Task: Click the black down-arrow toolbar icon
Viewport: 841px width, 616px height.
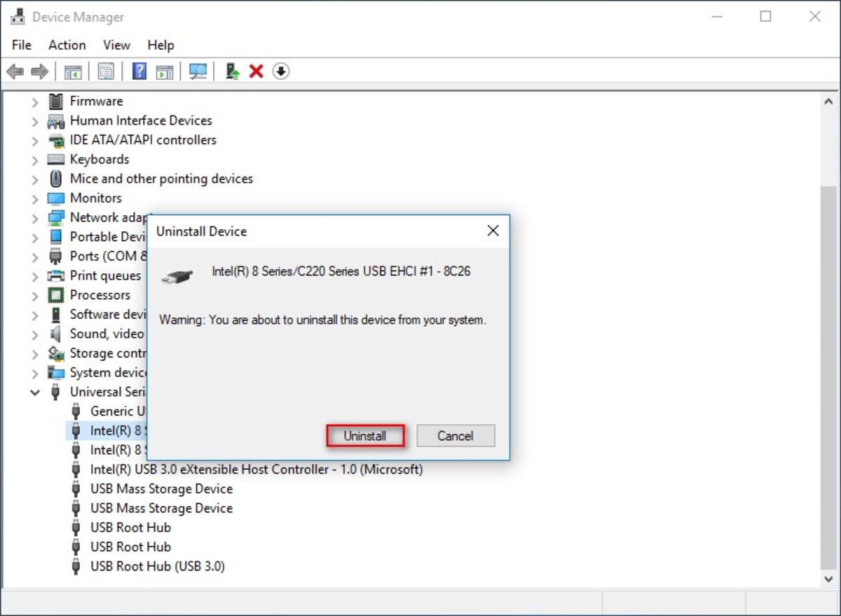Action: (281, 71)
